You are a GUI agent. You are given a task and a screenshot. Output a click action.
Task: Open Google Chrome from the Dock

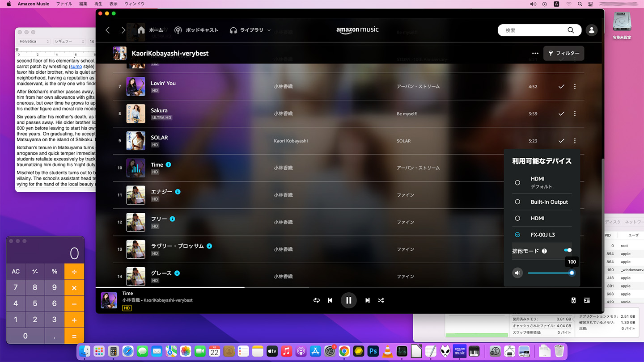344,351
